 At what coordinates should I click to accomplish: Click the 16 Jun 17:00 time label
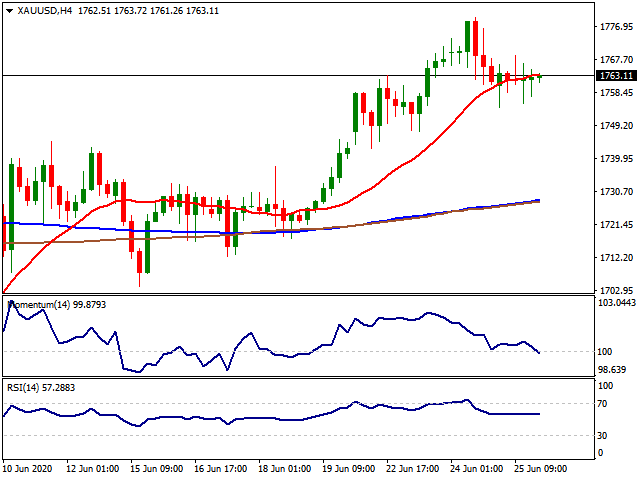point(221,469)
